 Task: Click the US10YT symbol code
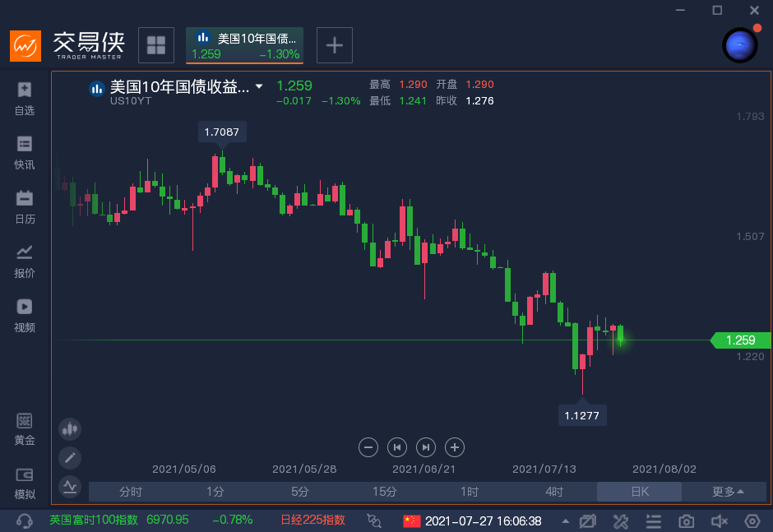point(131,101)
